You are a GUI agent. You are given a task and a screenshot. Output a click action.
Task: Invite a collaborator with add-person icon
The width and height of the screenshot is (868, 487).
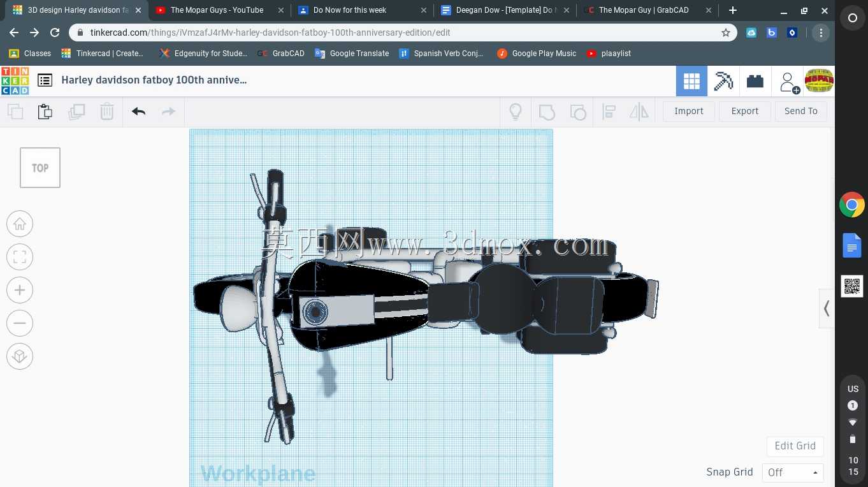point(789,82)
